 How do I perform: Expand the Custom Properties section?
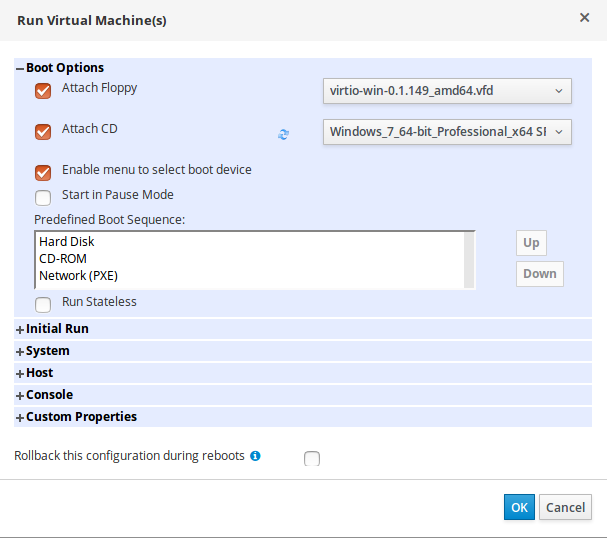tap(80, 417)
